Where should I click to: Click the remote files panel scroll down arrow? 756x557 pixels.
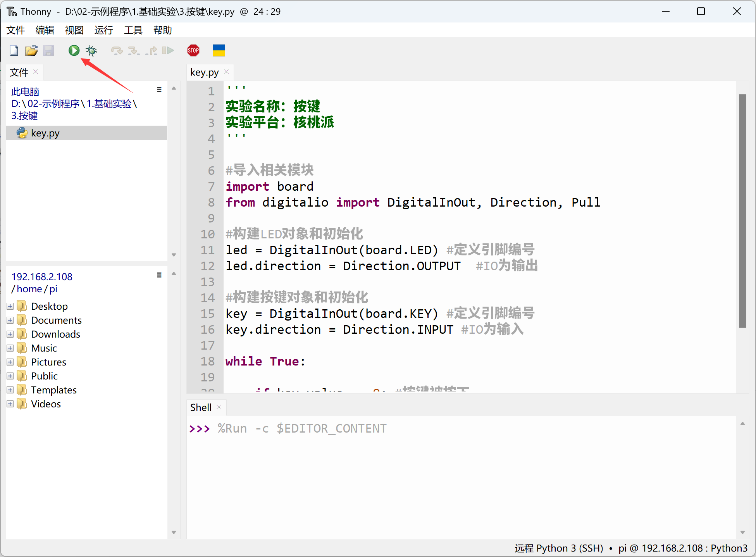[174, 532]
